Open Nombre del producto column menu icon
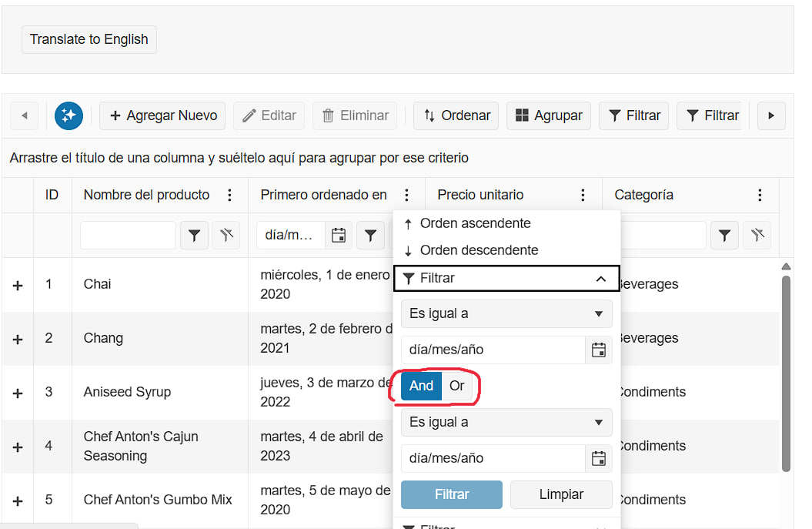 coord(229,195)
